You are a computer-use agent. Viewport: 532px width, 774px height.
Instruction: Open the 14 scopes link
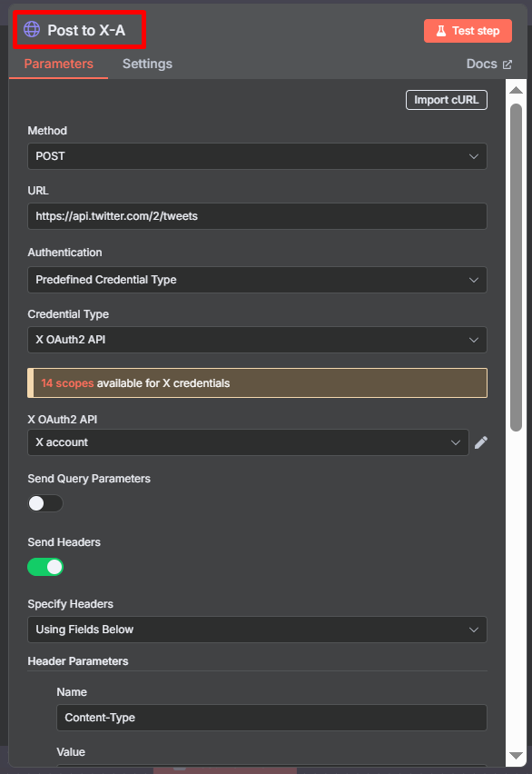pos(67,383)
